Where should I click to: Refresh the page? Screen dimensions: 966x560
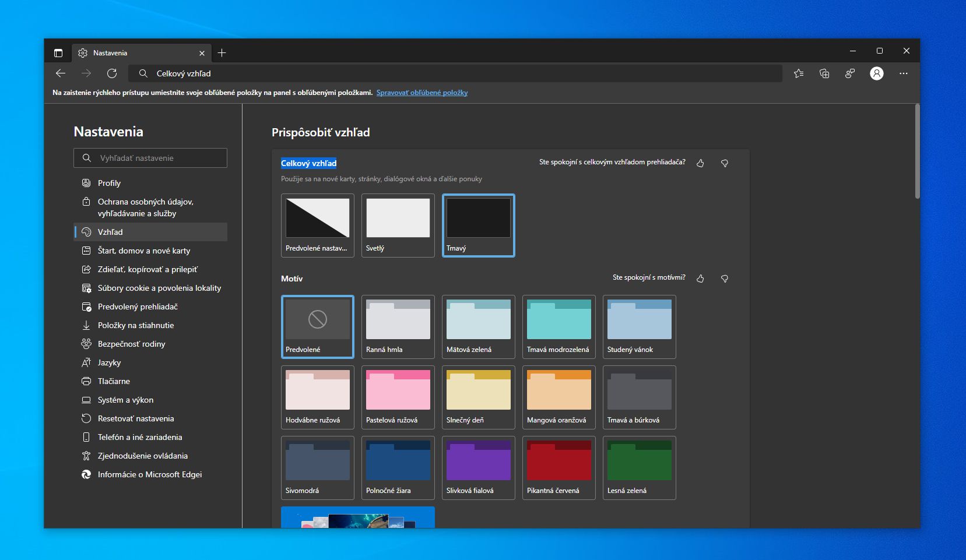click(x=112, y=73)
